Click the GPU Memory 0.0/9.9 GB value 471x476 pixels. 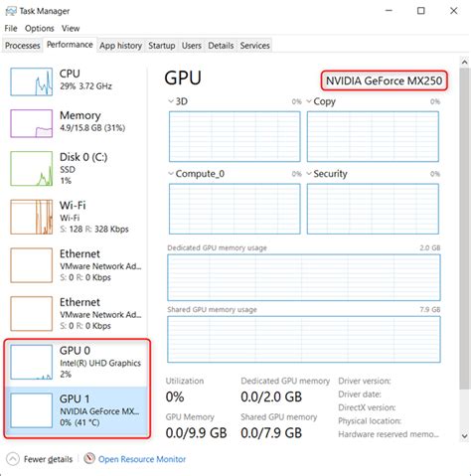tap(196, 432)
